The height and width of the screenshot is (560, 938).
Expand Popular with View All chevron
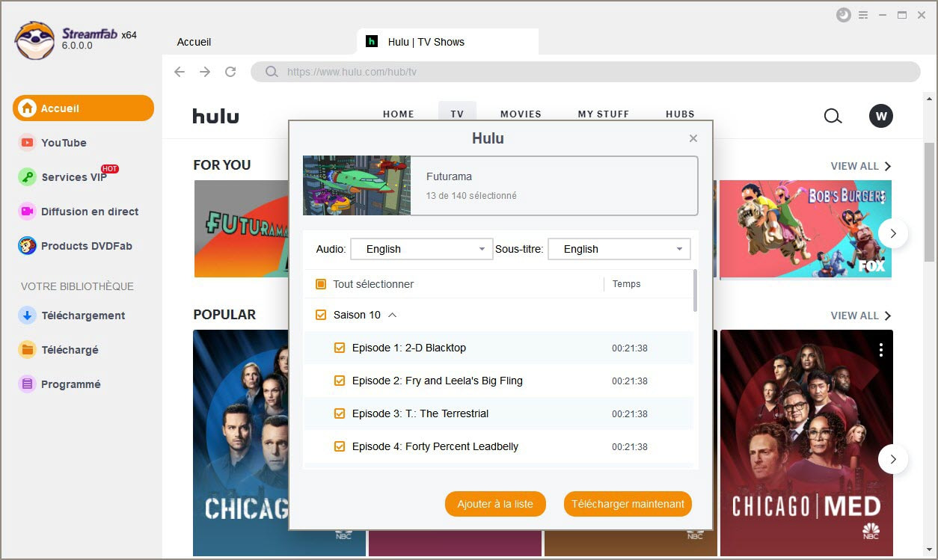tap(887, 316)
